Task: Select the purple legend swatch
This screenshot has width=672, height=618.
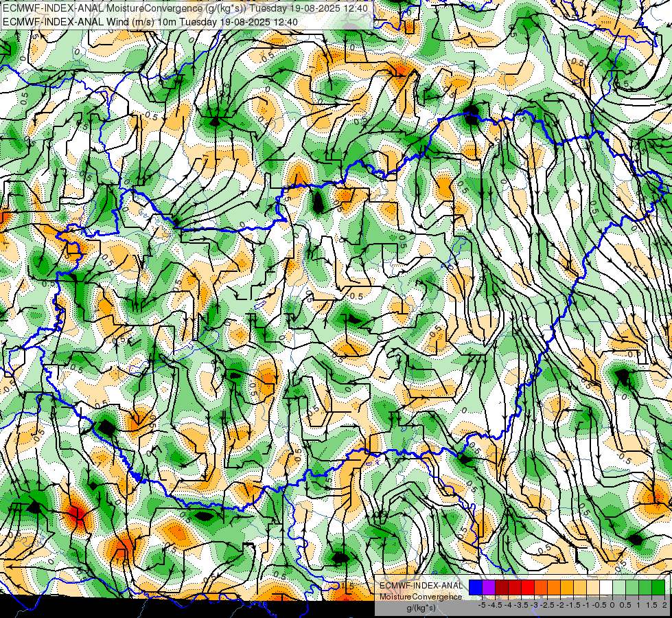Action: tap(489, 588)
